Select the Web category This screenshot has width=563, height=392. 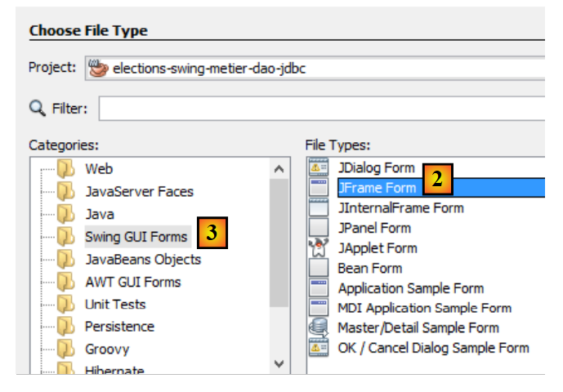(99, 169)
